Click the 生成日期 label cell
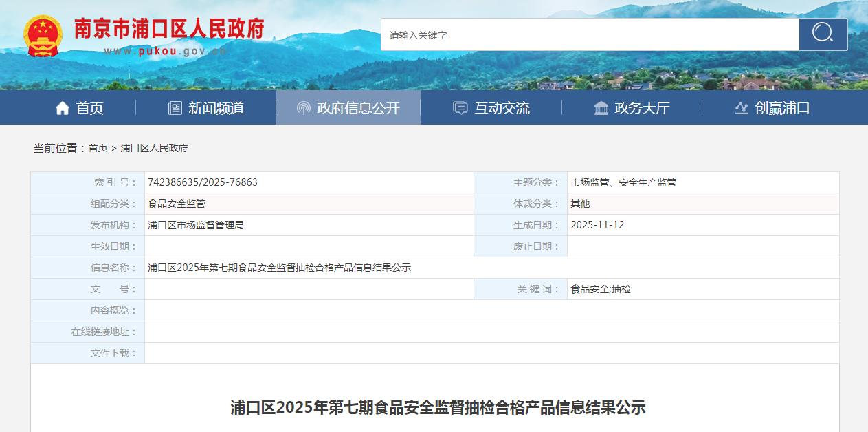Image resolution: width=868 pixels, height=432 pixels. point(521,225)
